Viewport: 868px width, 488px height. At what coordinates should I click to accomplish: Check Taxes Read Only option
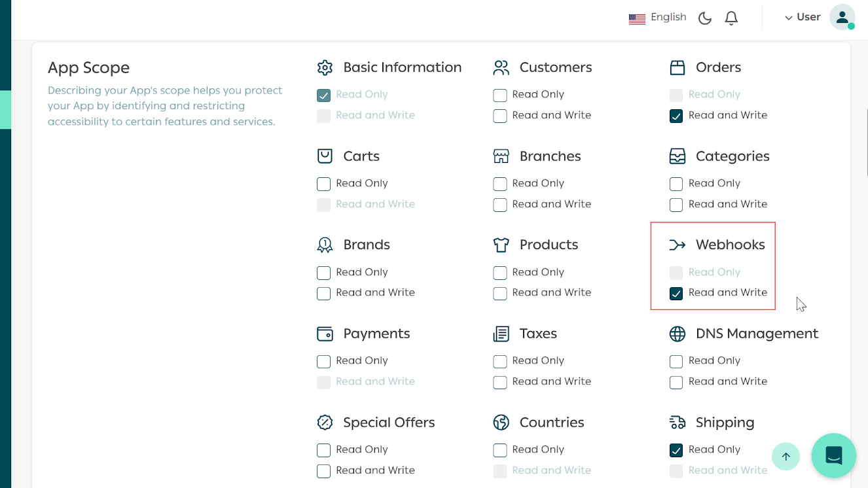(500, 361)
